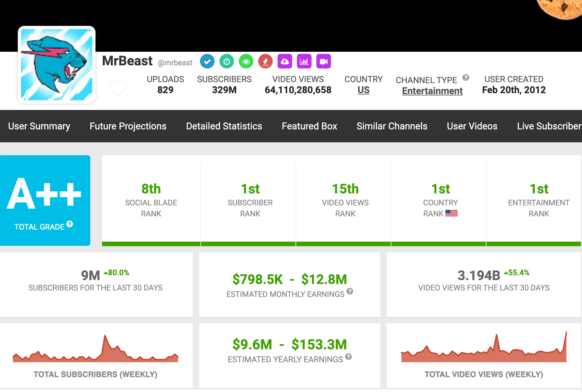
Task: Open the User Summary tab
Action: [x=39, y=126]
